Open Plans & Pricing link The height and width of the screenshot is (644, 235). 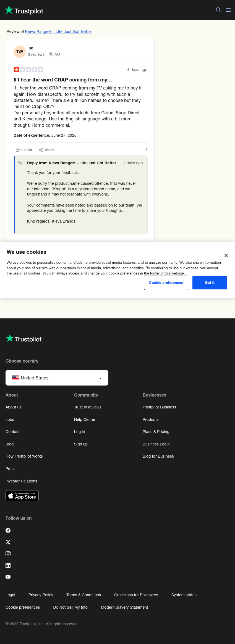[156, 432]
